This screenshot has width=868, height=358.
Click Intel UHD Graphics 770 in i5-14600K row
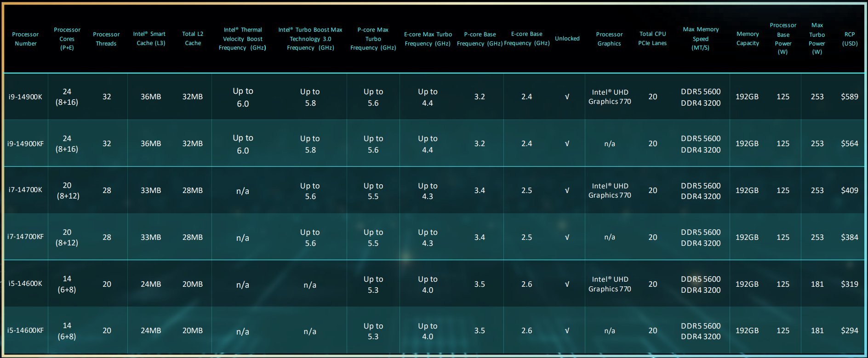click(x=610, y=284)
